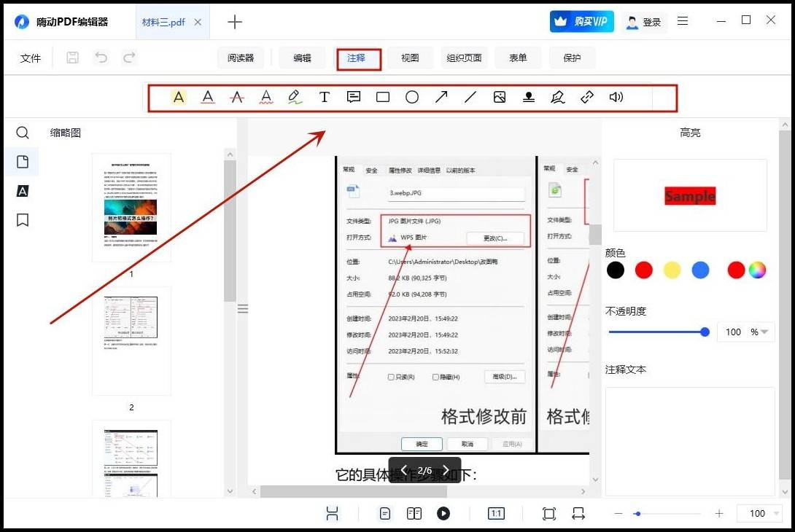The height and width of the screenshot is (532, 795).
Task: Close the 材料三.pdf document tab
Action: 198,22
